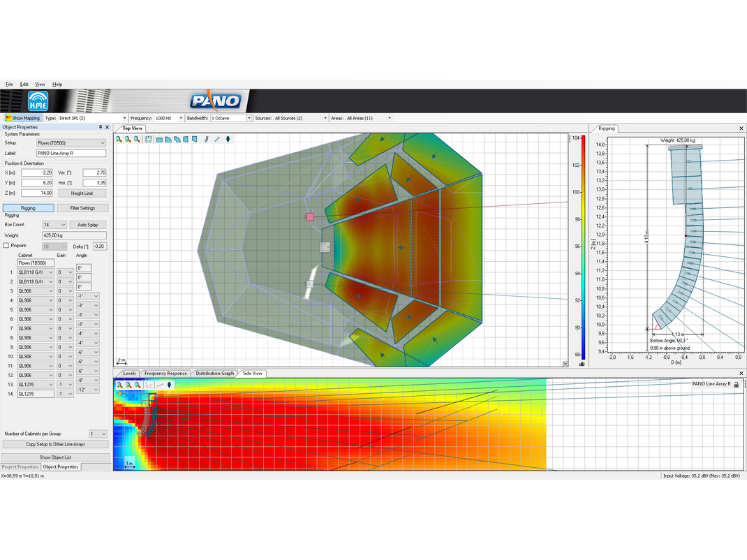The image size is (747, 560).
Task: Select the left-facing trapezoid area tool
Action: click(186, 140)
